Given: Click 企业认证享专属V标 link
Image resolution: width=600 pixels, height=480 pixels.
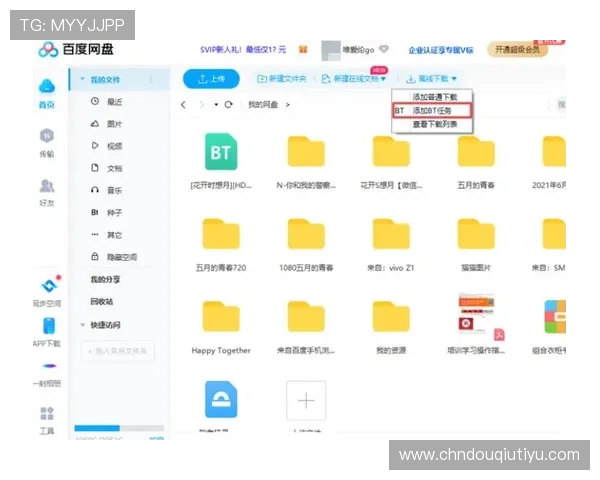Looking at the screenshot, I should [441, 50].
